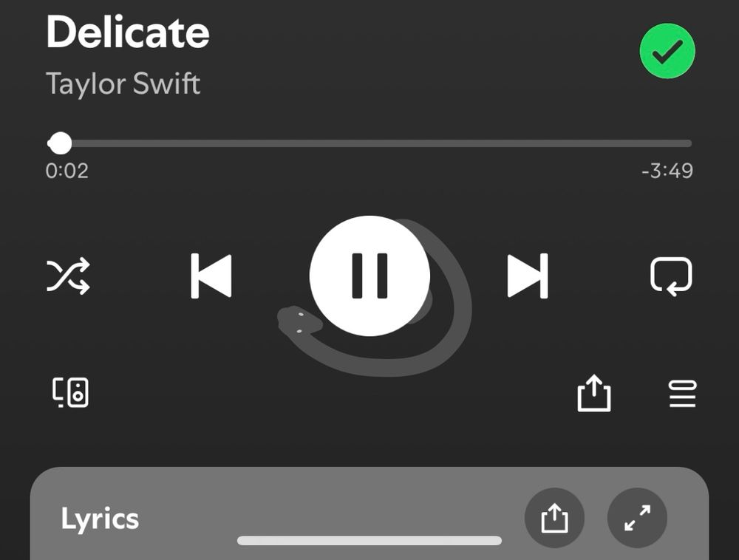The image size is (739, 560).
Task: Click the playback progress slider thumb
Action: pyautogui.click(x=60, y=143)
